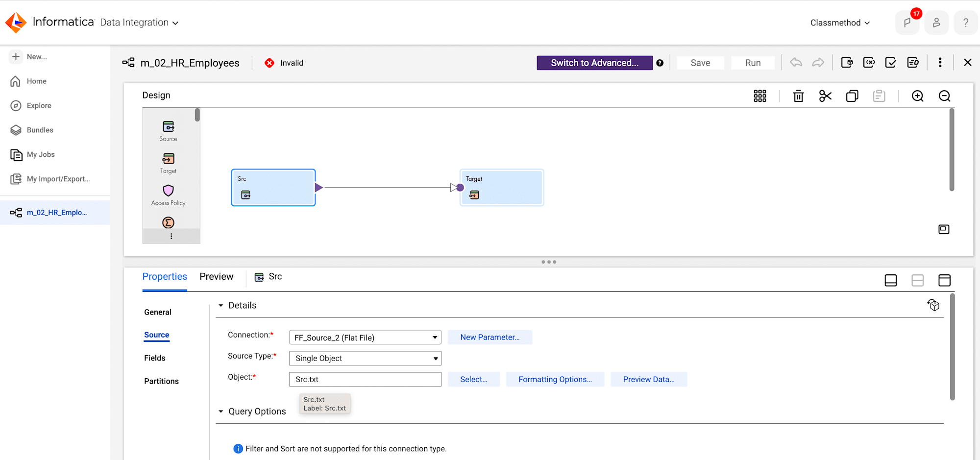Open the Data Integration service dropdown

pyautogui.click(x=139, y=23)
